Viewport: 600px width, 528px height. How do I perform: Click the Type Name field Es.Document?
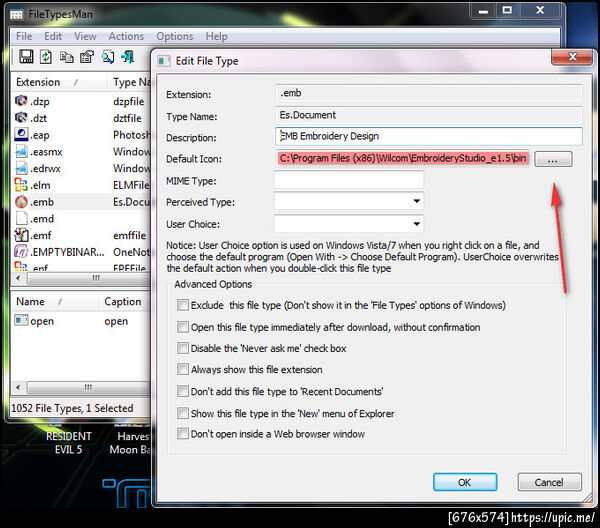pos(429,115)
